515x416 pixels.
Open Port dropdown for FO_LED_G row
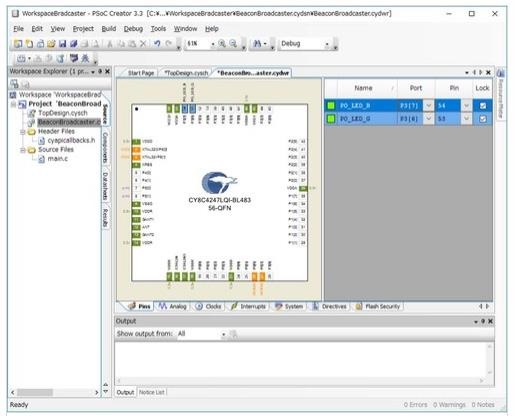click(x=428, y=119)
